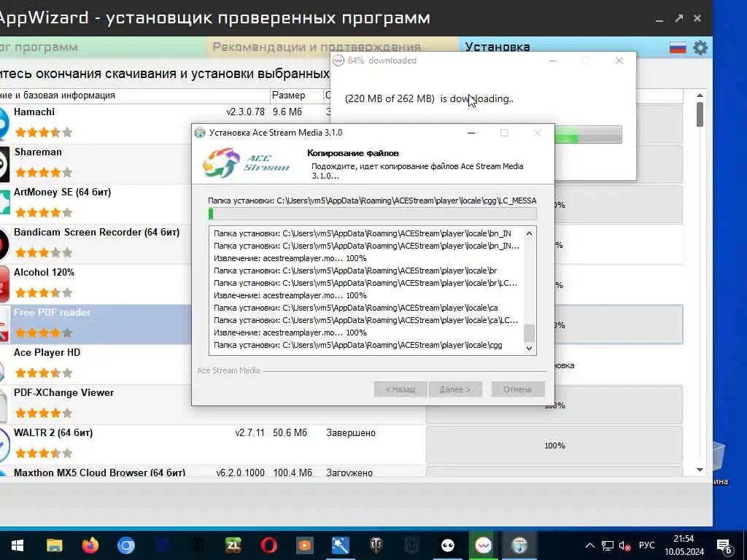The height and width of the screenshot is (560, 747).
Task: Click the Shareman app icon in the list
Action: pyautogui.click(x=4, y=164)
